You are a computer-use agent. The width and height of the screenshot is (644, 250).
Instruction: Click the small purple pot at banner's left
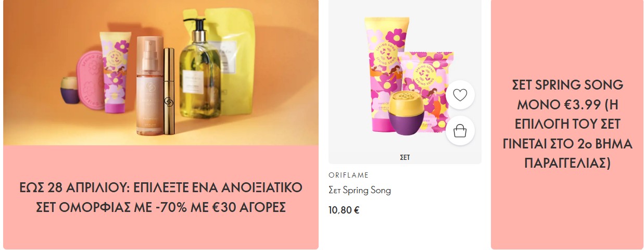point(69,89)
